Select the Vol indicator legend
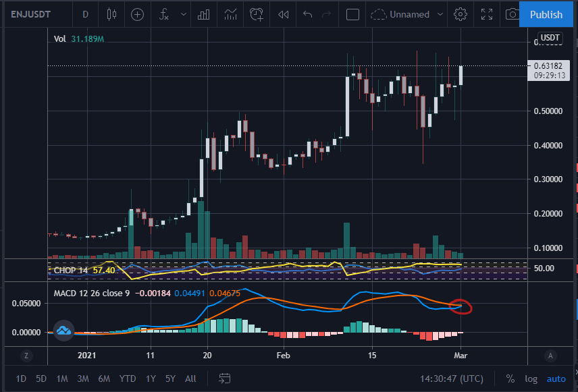This screenshot has height=392, width=578. coord(59,38)
